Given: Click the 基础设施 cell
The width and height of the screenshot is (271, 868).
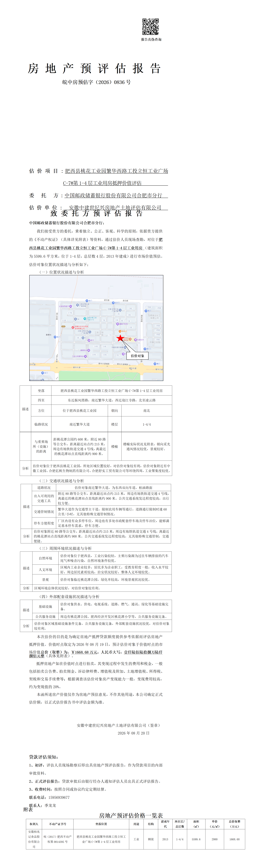Looking at the screenshot, I should click(45, 606).
